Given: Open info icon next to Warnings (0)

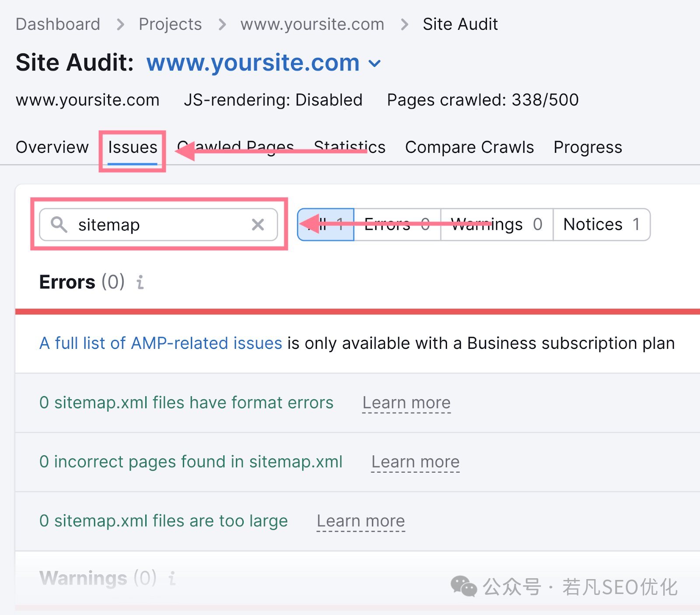Looking at the screenshot, I should (x=172, y=578).
